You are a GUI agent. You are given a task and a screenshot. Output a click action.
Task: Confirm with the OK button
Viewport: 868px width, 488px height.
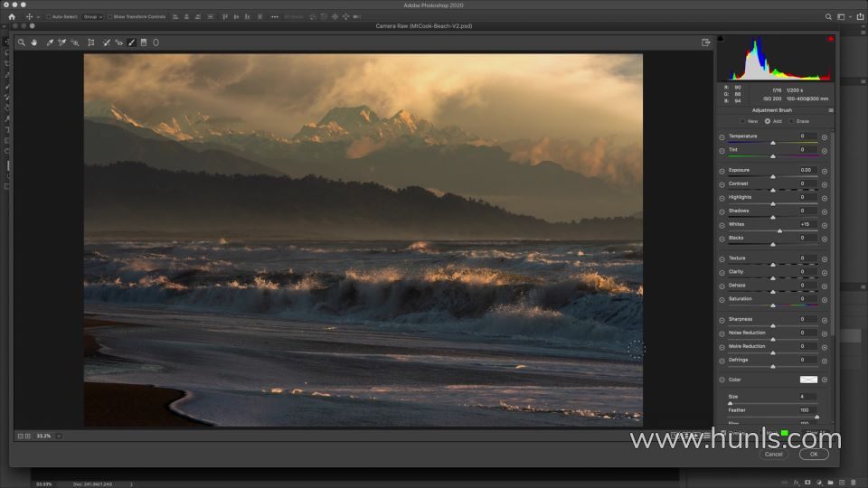(814, 455)
